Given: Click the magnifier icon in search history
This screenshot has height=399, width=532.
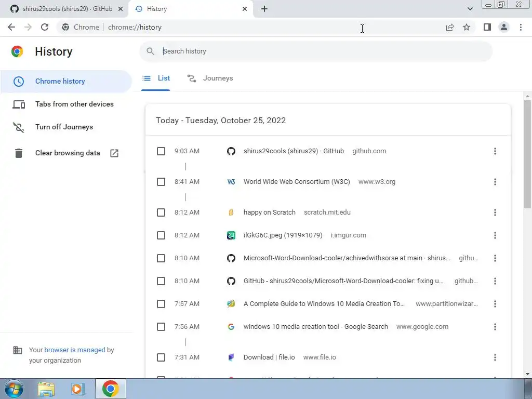Looking at the screenshot, I should coord(150,51).
